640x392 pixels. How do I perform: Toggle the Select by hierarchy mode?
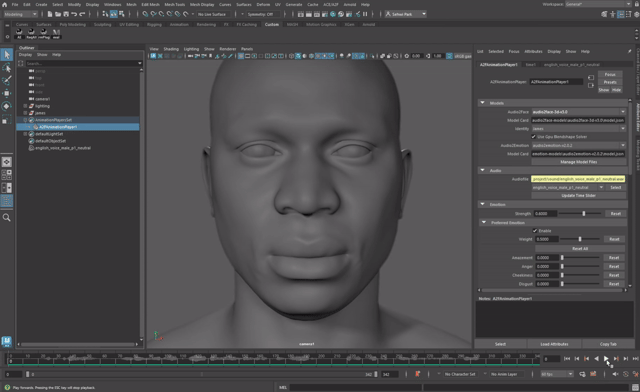point(105,14)
